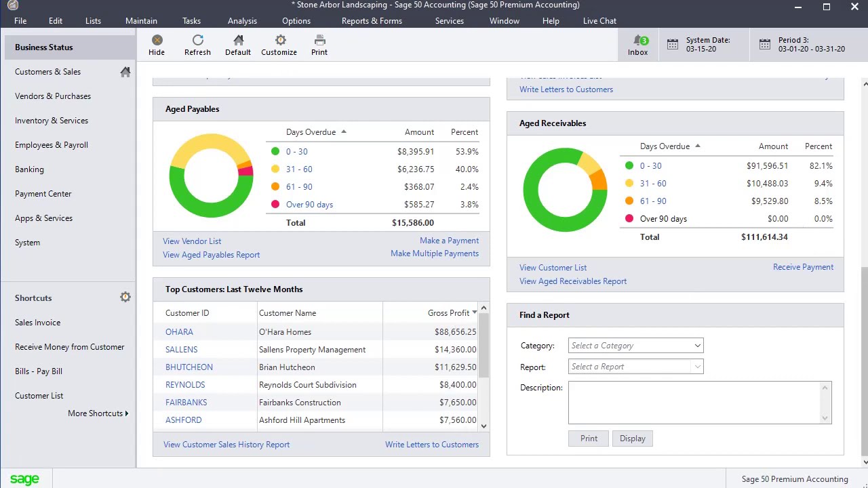Click the Default toolbar icon
The image size is (868, 488).
coord(238,41)
